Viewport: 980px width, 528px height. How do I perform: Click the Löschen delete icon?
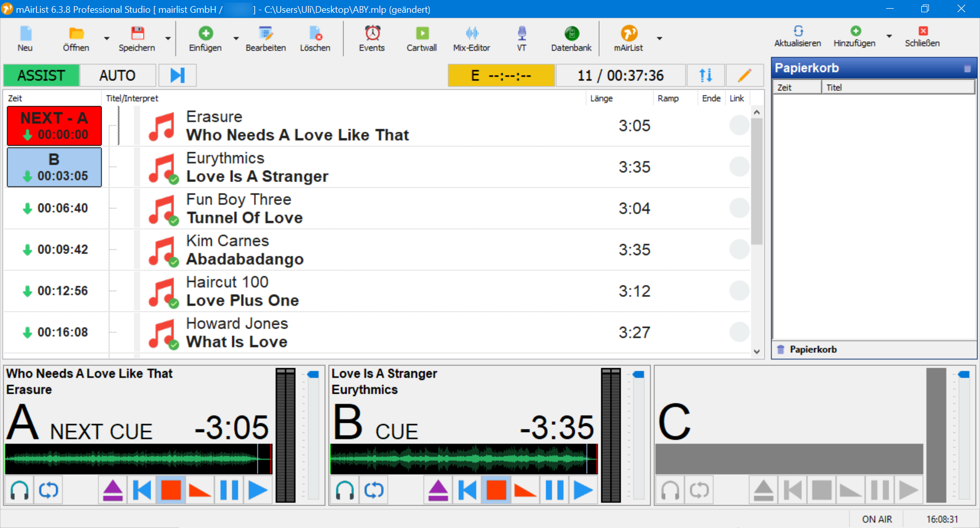coord(315,39)
